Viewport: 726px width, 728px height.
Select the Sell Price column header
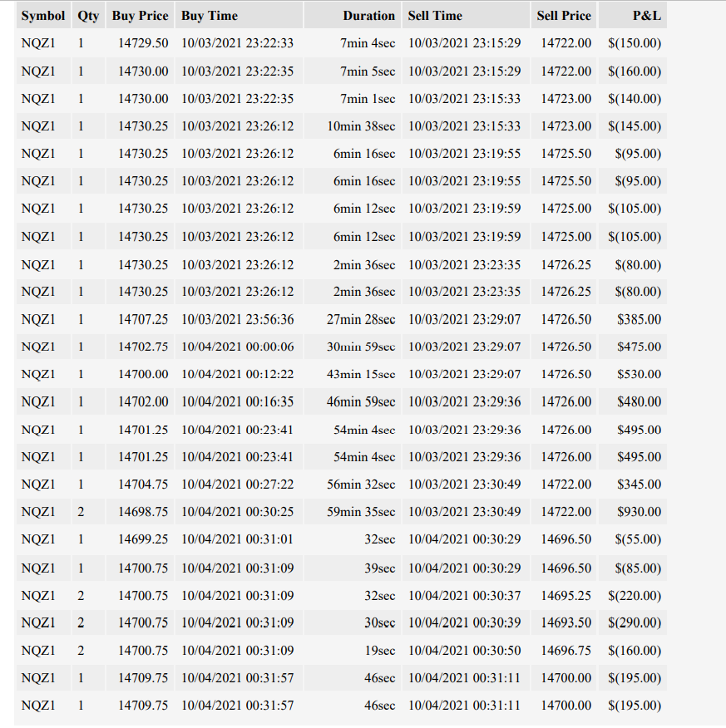564,15
